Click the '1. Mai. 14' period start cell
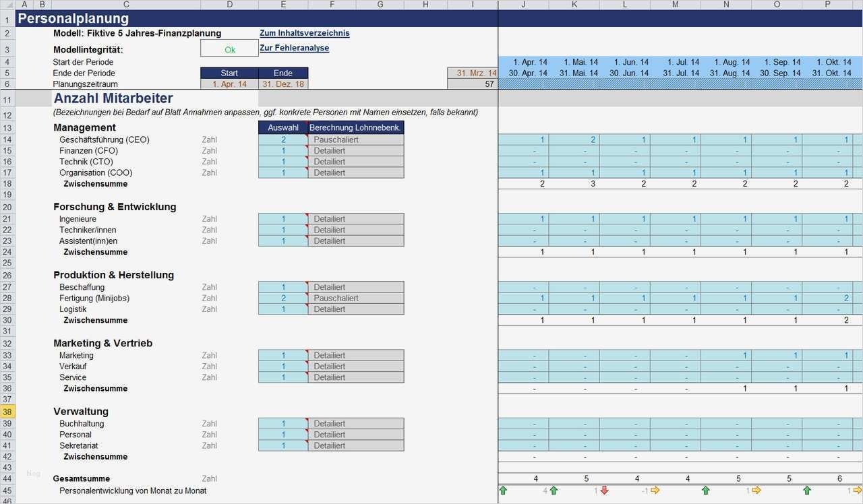This screenshot has height=504, width=863. [x=574, y=62]
